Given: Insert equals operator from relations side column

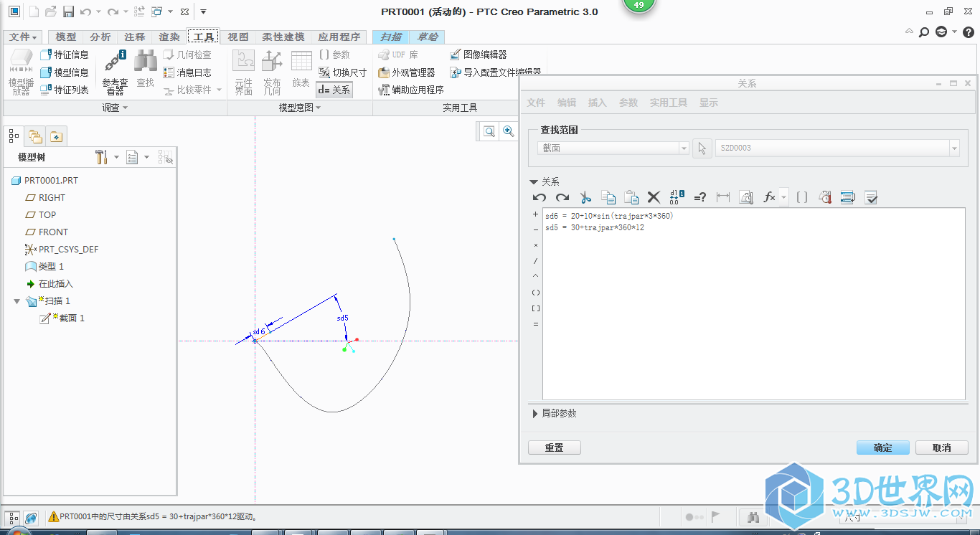Looking at the screenshot, I should pyautogui.click(x=535, y=324).
